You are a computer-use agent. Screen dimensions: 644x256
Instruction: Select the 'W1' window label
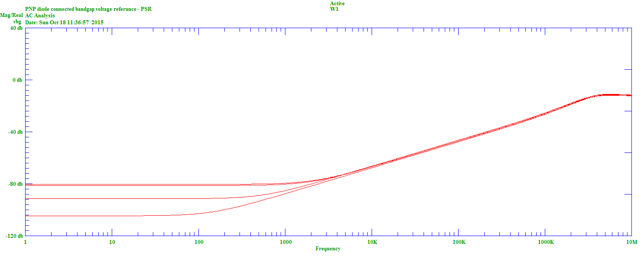click(334, 9)
